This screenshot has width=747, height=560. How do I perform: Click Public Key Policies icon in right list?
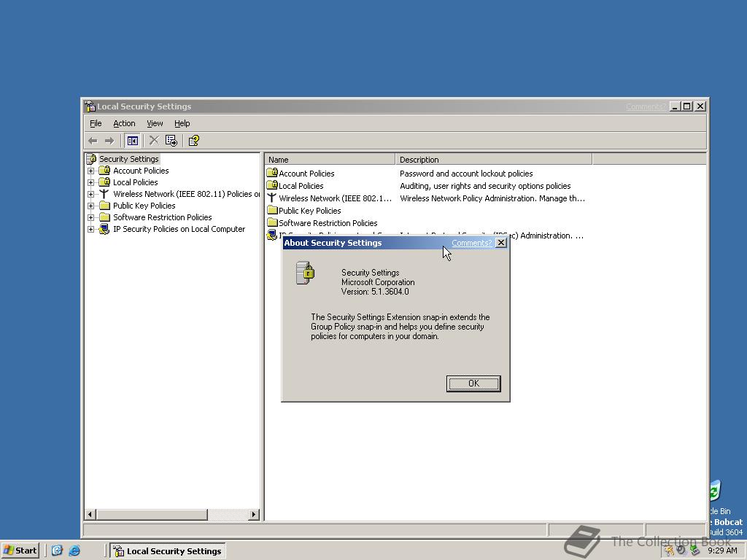click(272, 210)
